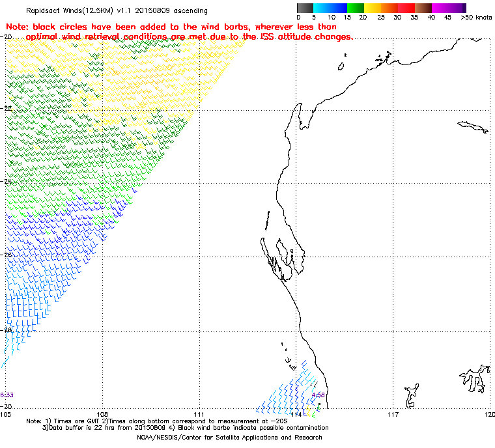Click the '-24' latitude axis label
Image resolution: width=495 pixels, height=448 pixels.
pos(7,182)
